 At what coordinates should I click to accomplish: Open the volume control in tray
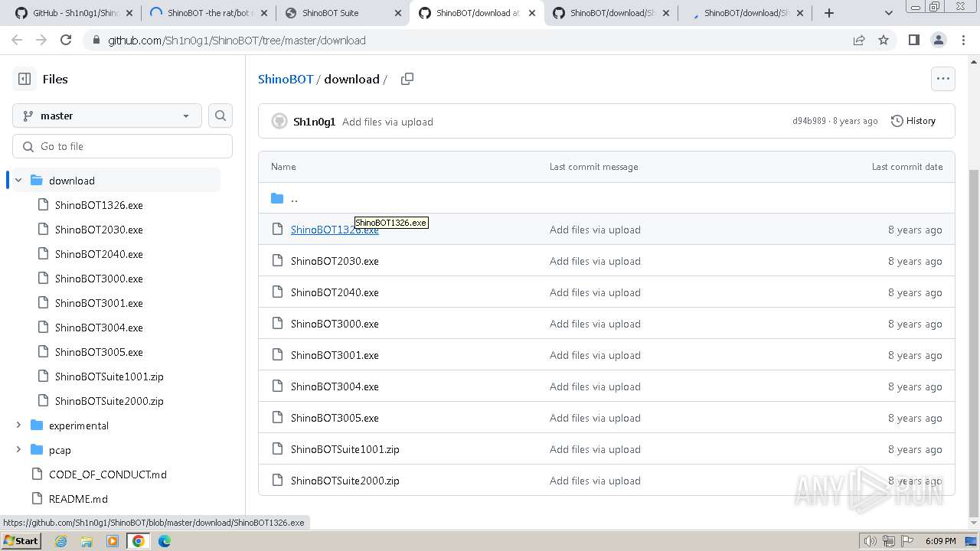click(871, 541)
